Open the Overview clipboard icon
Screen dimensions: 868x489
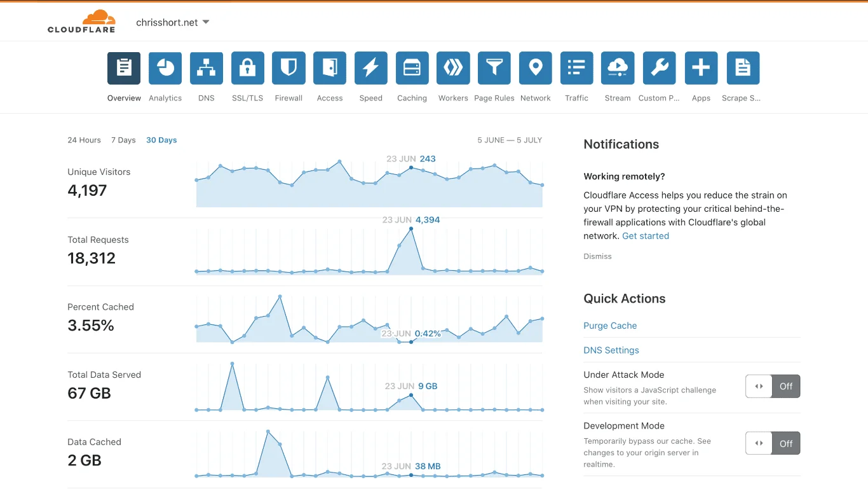tap(124, 68)
